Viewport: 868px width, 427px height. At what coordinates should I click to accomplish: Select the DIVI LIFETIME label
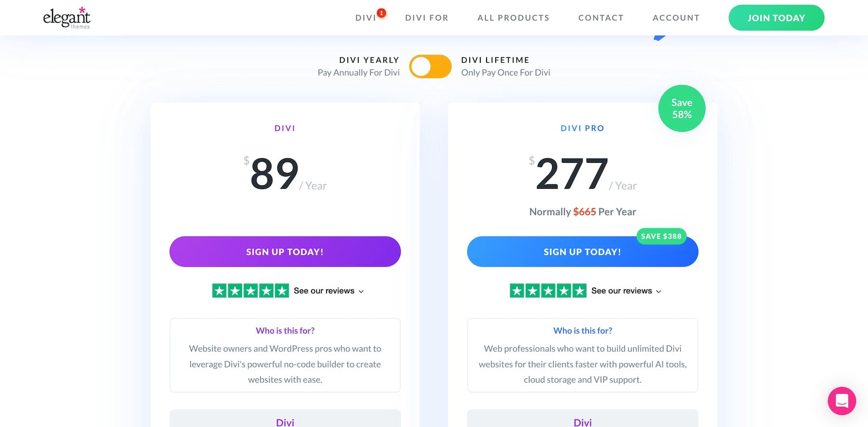tap(495, 60)
